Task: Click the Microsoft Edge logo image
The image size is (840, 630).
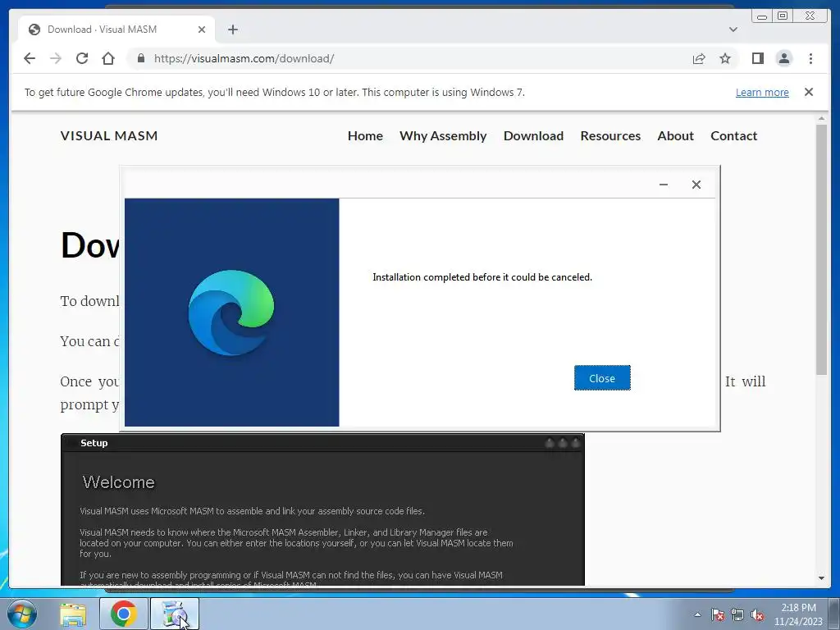Action: (231, 313)
